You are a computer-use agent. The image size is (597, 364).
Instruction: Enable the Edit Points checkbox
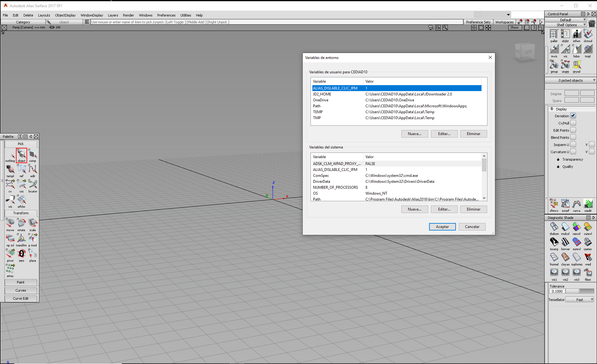coord(573,130)
